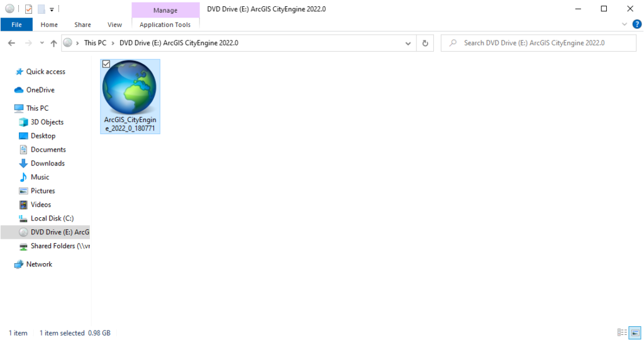The height and width of the screenshot is (340, 644).
Task: Go forward using the Forward arrow
Action: (28, 43)
